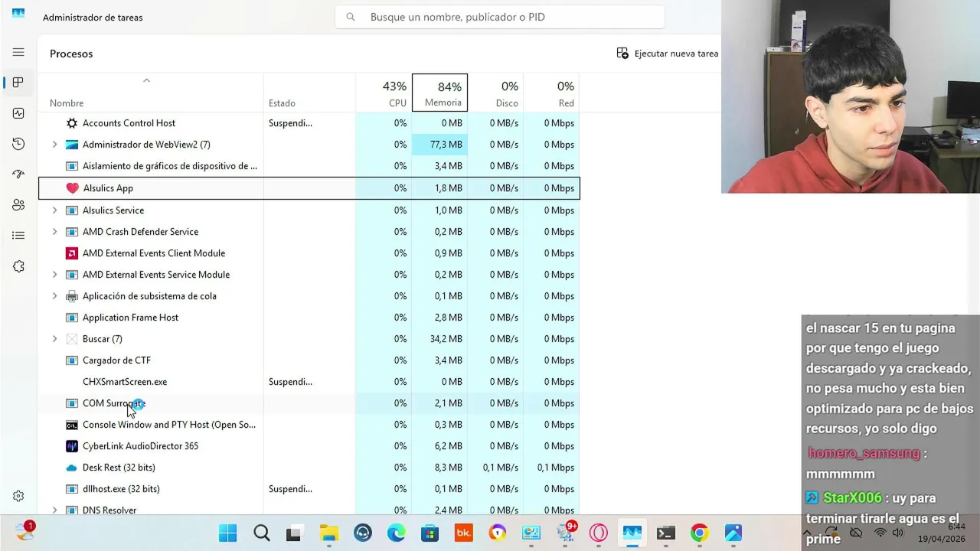The width and height of the screenshot is (980, 551).
Task: Open Google Chrome from the taskbar
Action: tap(699, 533)
